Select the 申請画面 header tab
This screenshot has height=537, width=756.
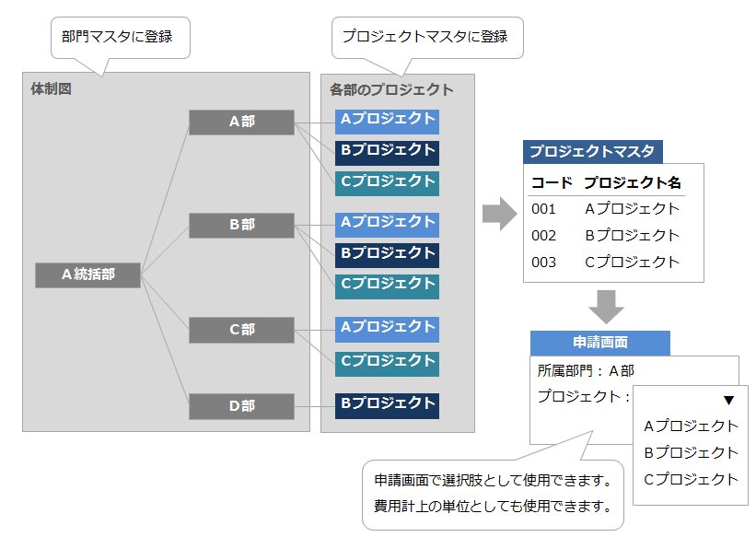click(x=599, y=343)
